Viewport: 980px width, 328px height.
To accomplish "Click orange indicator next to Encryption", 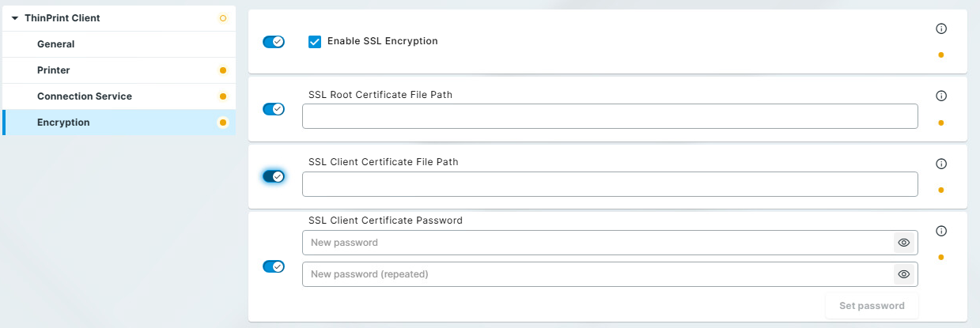I will [223, 123].
